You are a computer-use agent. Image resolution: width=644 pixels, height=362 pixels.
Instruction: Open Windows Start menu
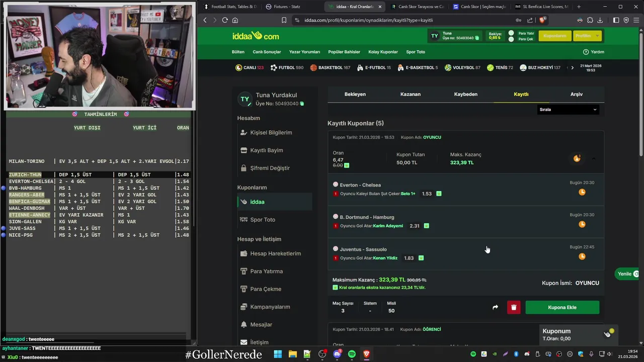click(278, 354)
